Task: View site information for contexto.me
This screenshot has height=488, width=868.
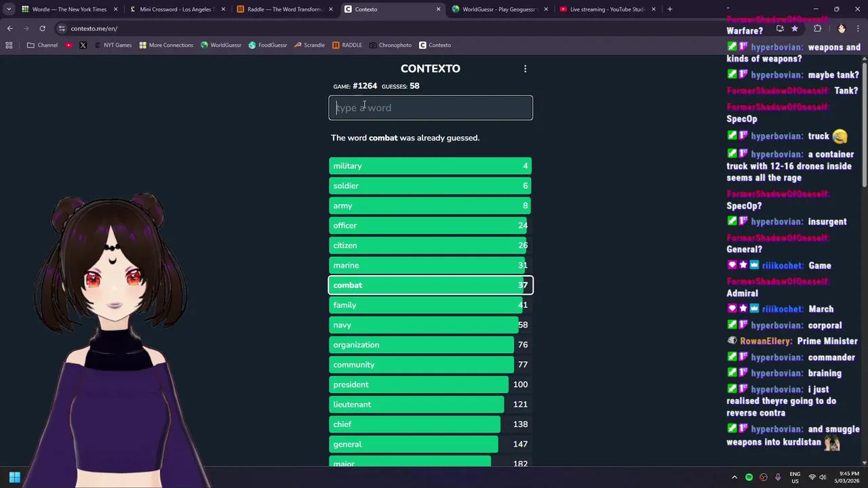Action: [x=62, y=28]
